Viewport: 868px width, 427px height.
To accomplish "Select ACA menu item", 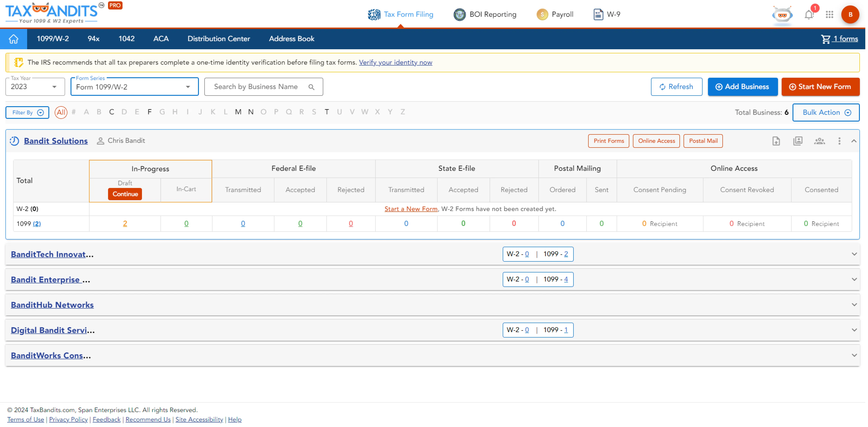I will [x=161, y=39].
